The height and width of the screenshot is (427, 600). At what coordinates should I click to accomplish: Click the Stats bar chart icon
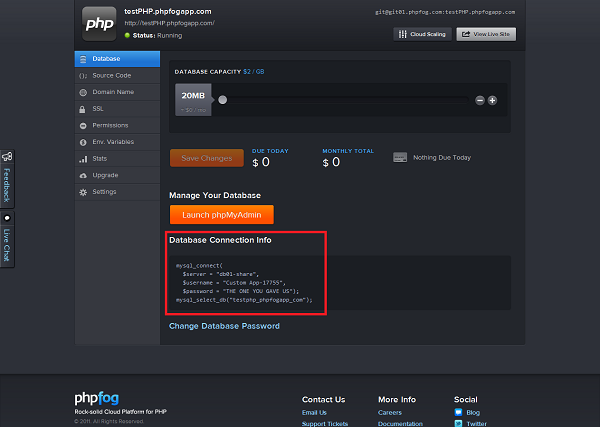click(83, 159)
